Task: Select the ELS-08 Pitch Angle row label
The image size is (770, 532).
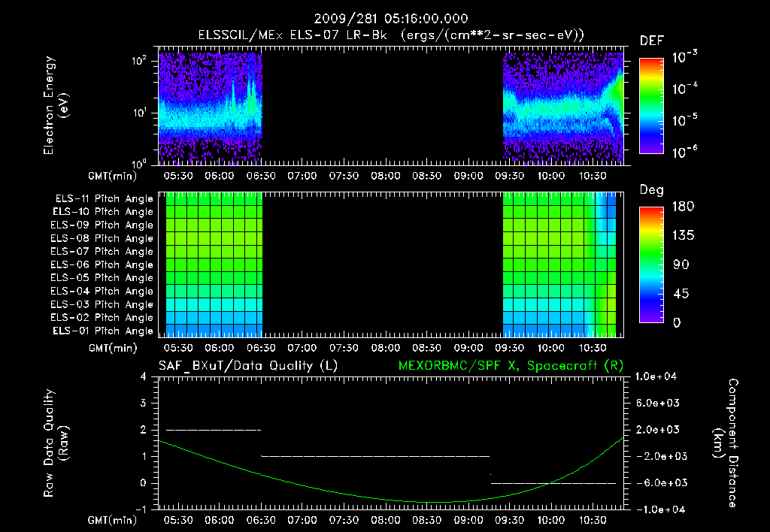Action: [x=102, y=238]
